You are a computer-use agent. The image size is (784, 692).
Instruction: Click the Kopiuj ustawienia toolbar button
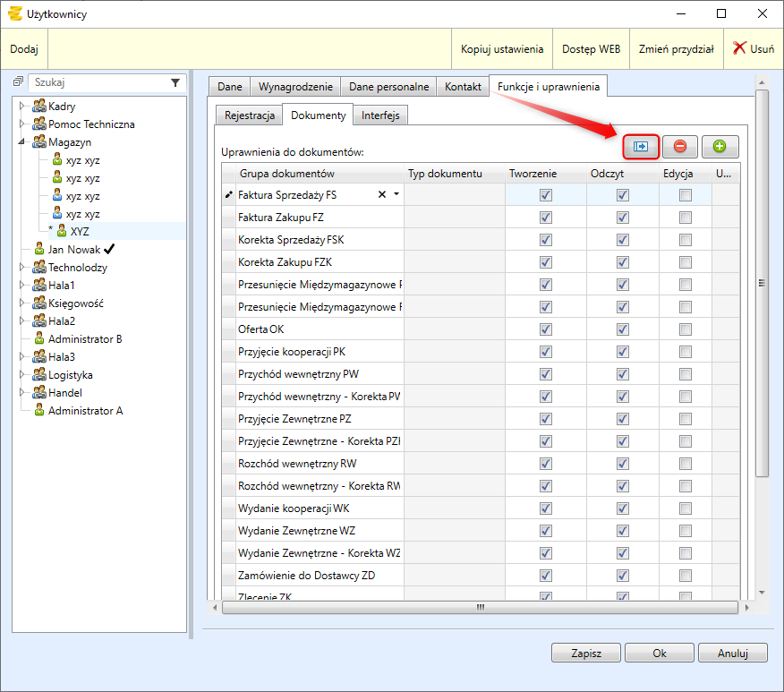click(502, 49)
